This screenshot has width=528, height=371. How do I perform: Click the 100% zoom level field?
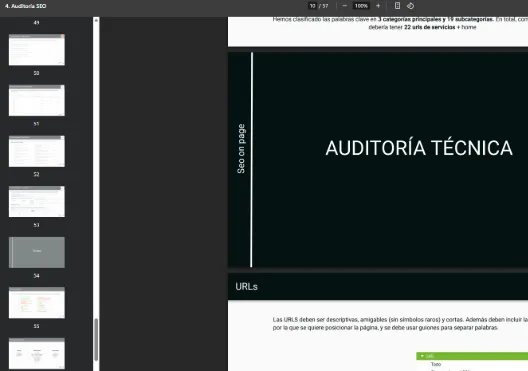pyautogui.click(x=361, y=6)
